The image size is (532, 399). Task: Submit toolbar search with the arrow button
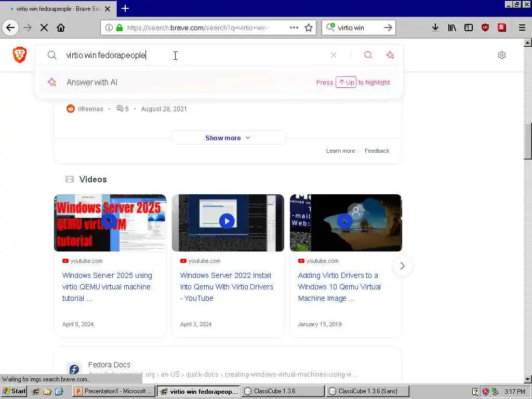click(x=388, y=28)
